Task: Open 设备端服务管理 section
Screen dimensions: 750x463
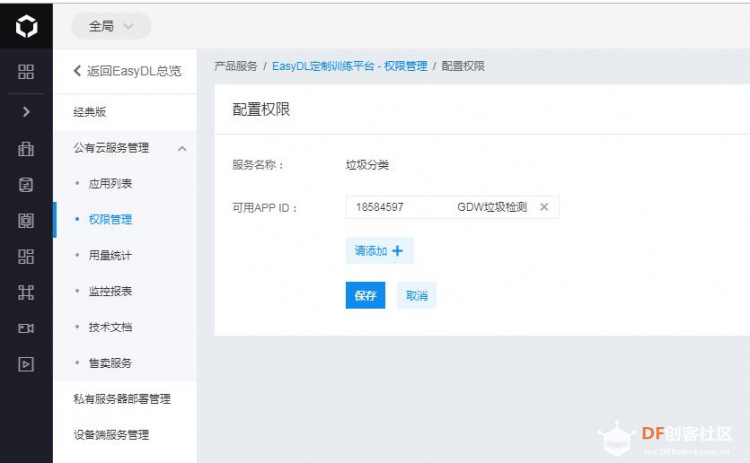Action: pos(111,435)
